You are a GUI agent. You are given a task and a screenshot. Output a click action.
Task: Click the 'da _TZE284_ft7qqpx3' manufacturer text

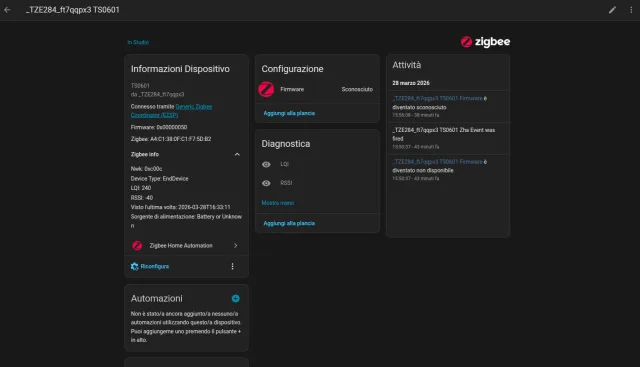pos(157,95)
